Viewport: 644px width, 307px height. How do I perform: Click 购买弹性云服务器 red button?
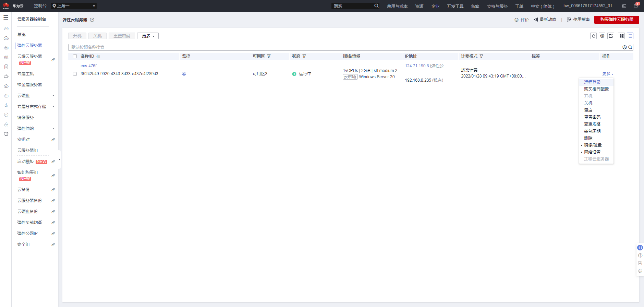[x=617, y=20]
